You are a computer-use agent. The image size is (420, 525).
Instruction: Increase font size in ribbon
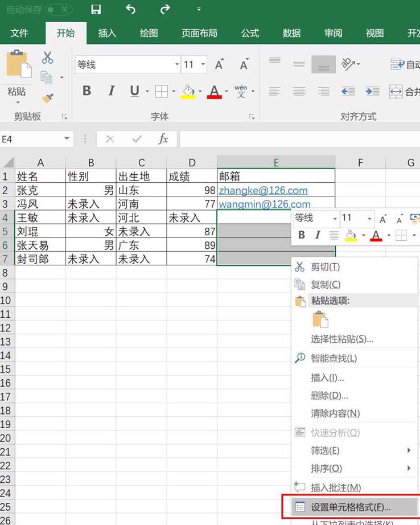(x=219, y=64)
